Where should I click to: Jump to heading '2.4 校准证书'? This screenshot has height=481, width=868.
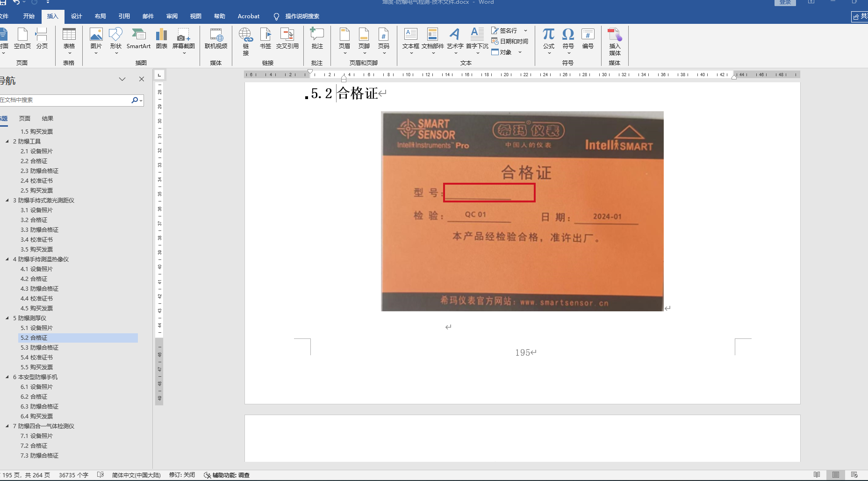coord(36,180)
